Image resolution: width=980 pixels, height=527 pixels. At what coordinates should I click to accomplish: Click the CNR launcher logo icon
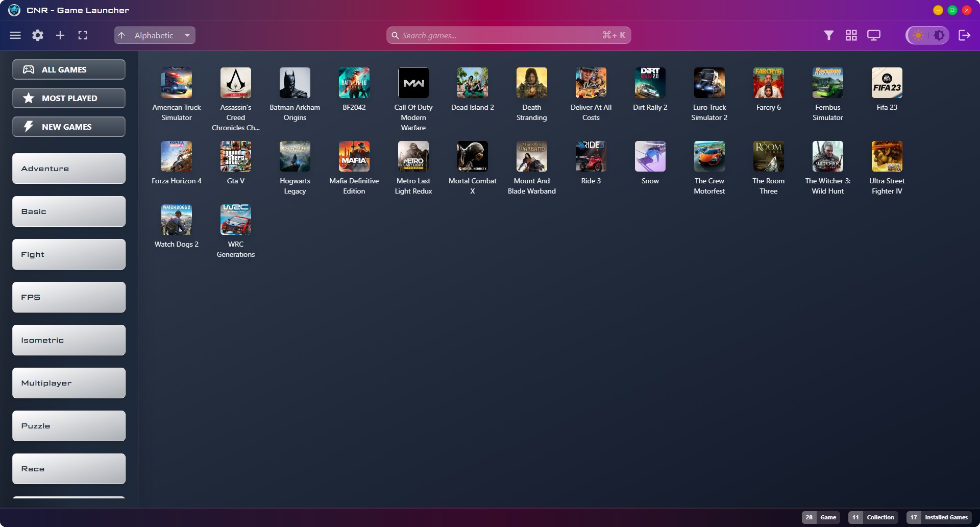coord(14,10)
